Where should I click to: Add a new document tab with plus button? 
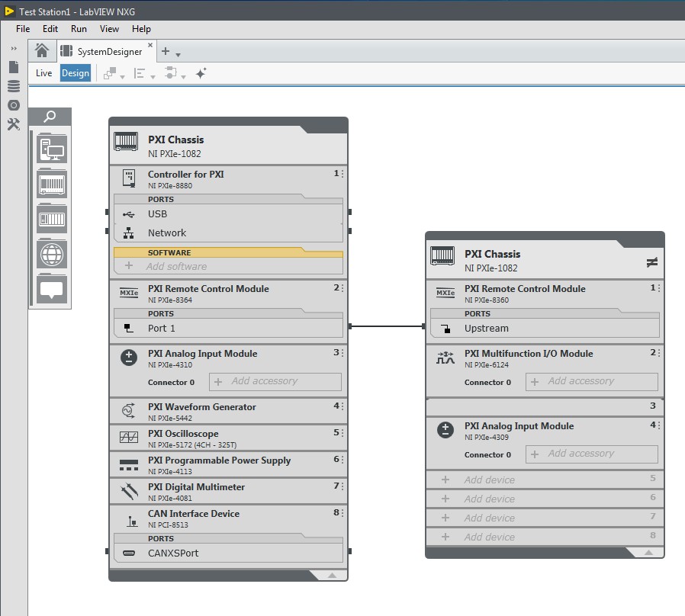point(166,51)
